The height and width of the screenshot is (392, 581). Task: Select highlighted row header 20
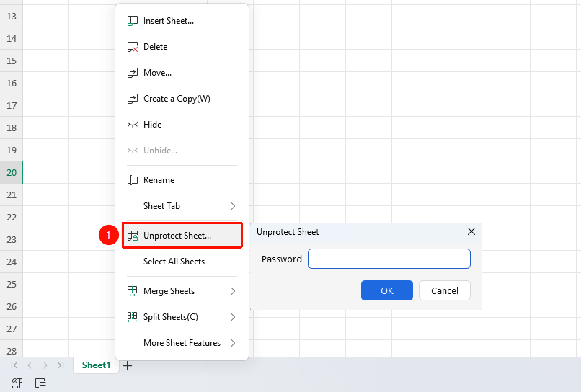(12, 173)
